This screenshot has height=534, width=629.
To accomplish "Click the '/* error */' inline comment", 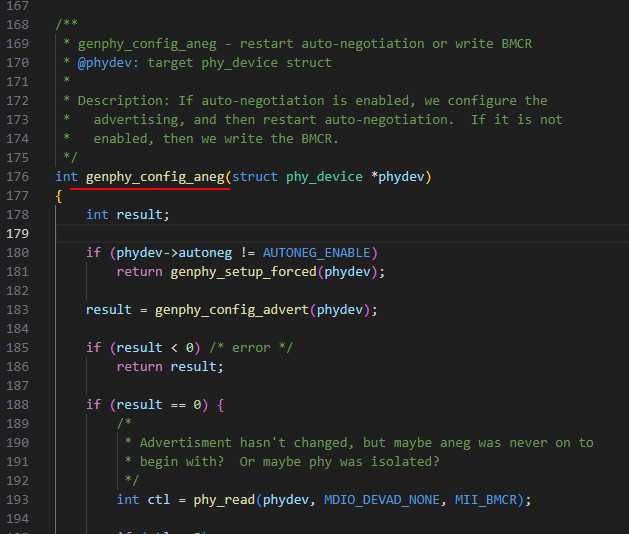I will point(251,348).
